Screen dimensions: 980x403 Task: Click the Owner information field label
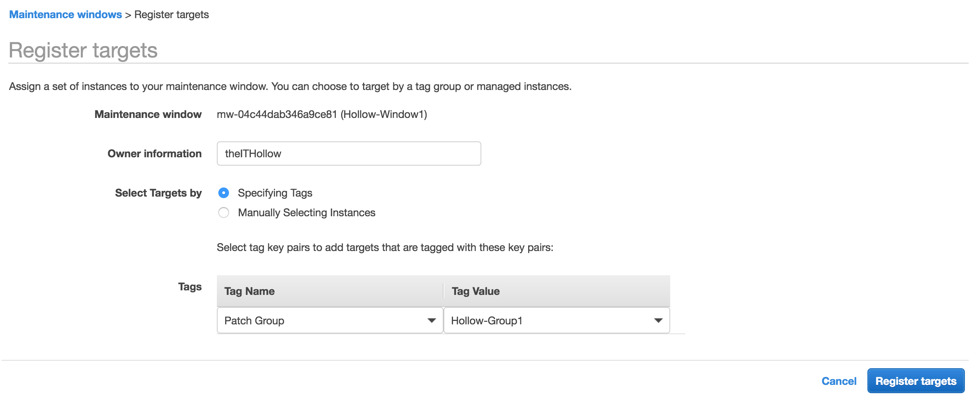coord(154,153)
